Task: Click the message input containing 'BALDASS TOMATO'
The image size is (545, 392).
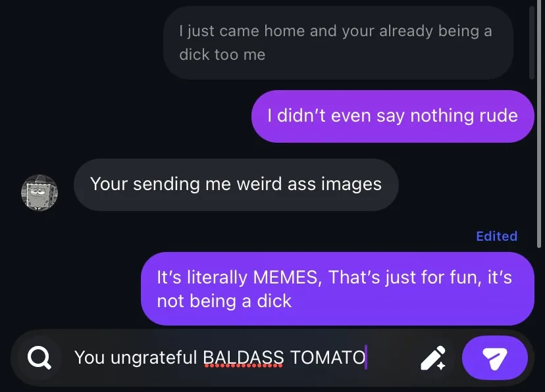Action: click(x=240, y=358)
